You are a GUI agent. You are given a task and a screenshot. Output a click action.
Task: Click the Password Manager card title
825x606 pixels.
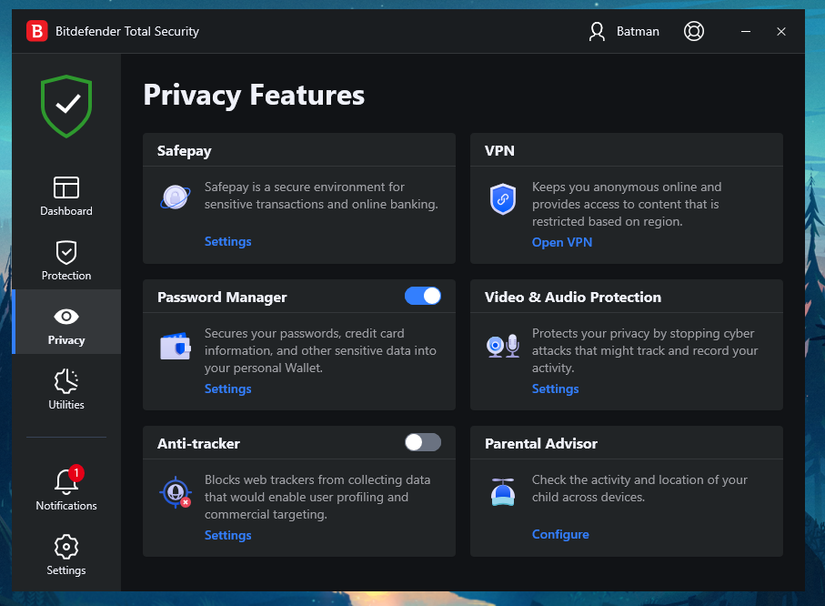click(222, 297)
